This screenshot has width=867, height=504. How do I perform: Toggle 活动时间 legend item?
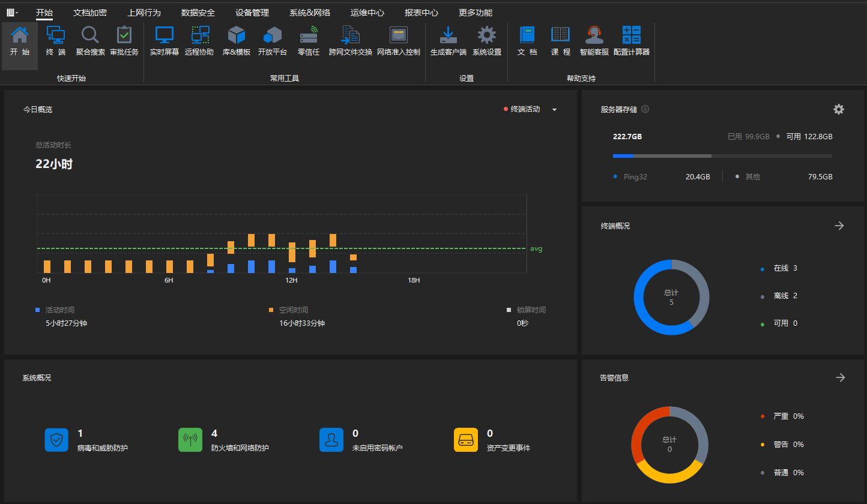click(55, 310)
